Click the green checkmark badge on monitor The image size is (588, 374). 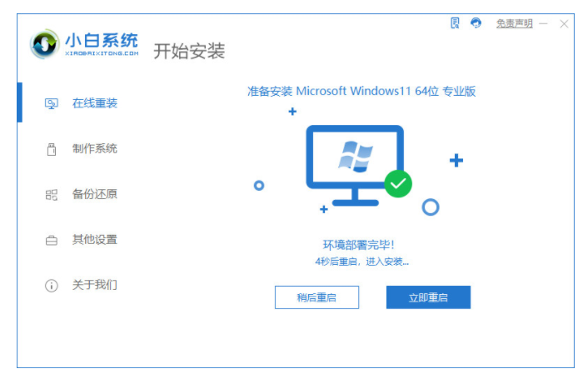[x=398, y=184]
